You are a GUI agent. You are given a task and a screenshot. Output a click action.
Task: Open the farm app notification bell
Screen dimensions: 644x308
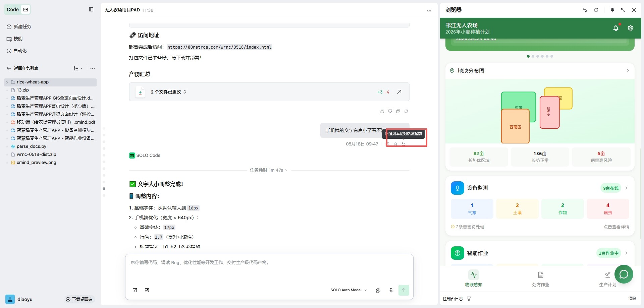pyautogui.click(x=616, y=28)
